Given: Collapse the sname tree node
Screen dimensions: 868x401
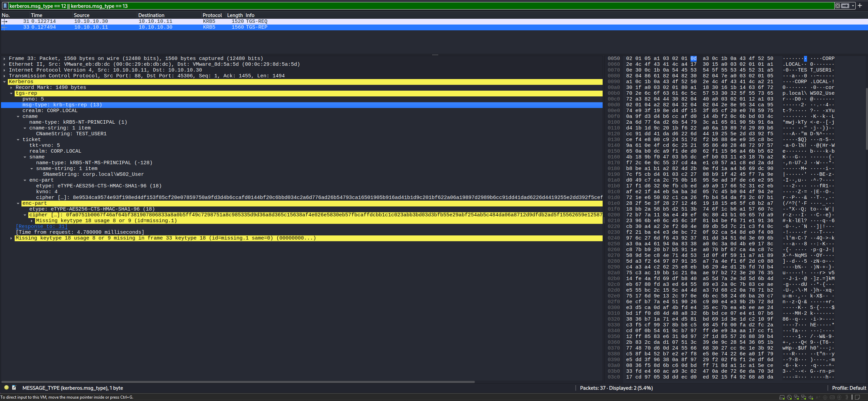Looking at the screenshot, I should pyautogui.click(x=25, y=157).
